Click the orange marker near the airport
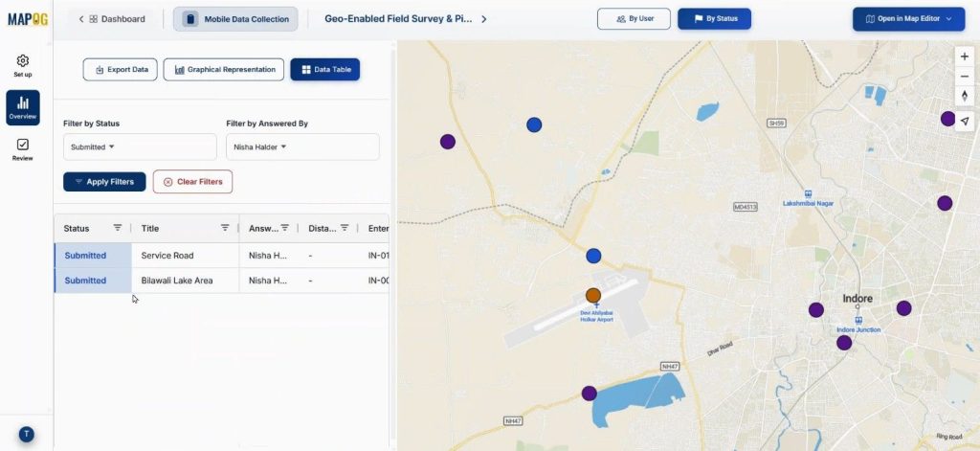Image resolution: width=980 pixels, height=451 pixels. click(593, 295)
